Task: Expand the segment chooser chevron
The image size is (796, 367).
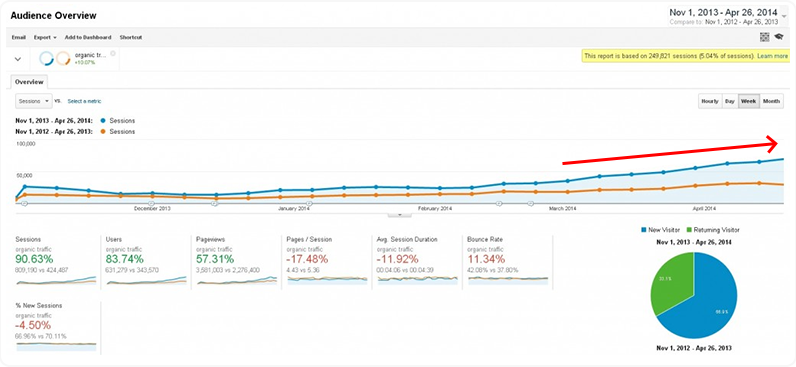Action: [x=18, y=59]
